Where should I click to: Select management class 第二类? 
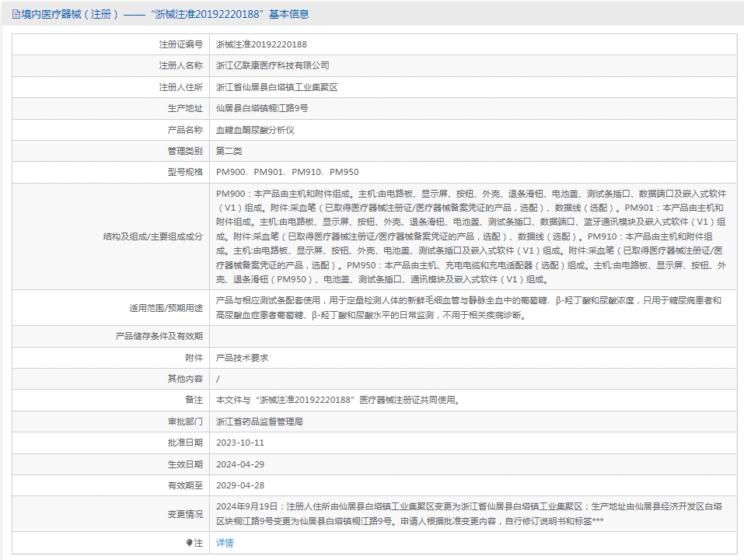click(229, 151)
